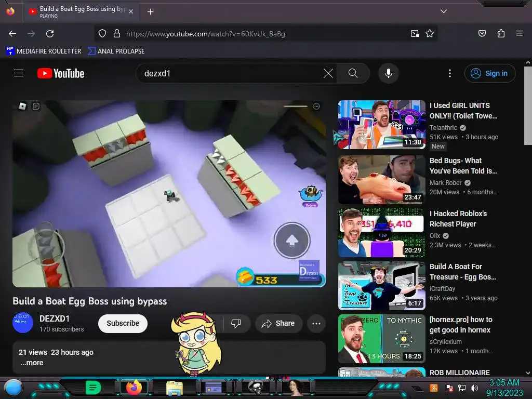This screenshot has height=399, width=532.
Task: Close the Build a Boat Egg Boss tab
Action: [x=131, y=11]
